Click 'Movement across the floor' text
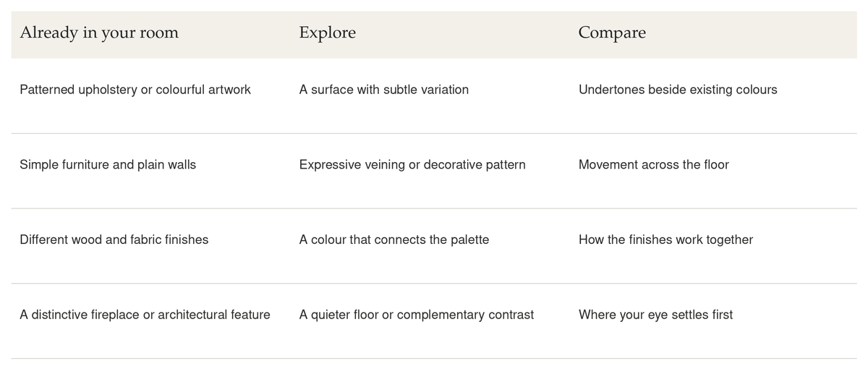This screenshot has height=377, width=868. pos(654,165)
